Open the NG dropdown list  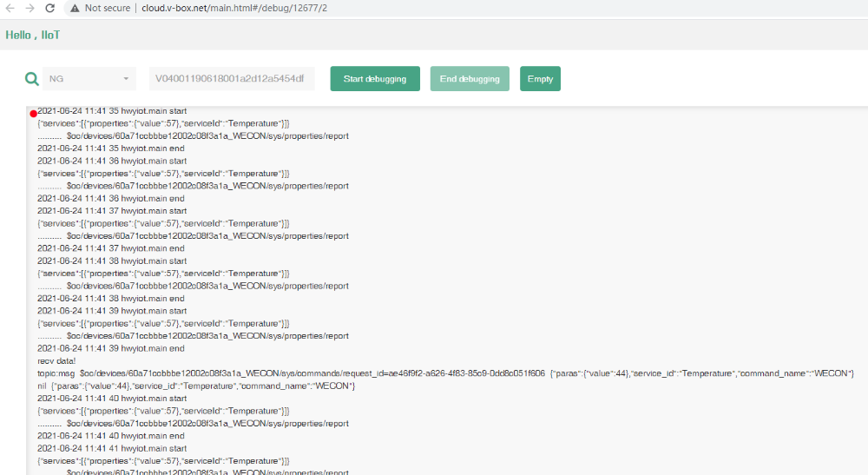pyautogui.click(x=89, y=79)
